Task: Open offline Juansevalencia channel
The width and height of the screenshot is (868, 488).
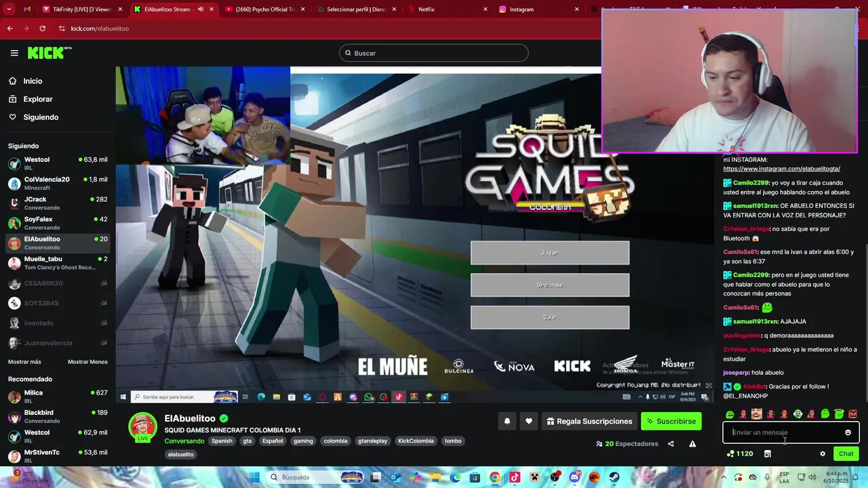Action: 58,343
